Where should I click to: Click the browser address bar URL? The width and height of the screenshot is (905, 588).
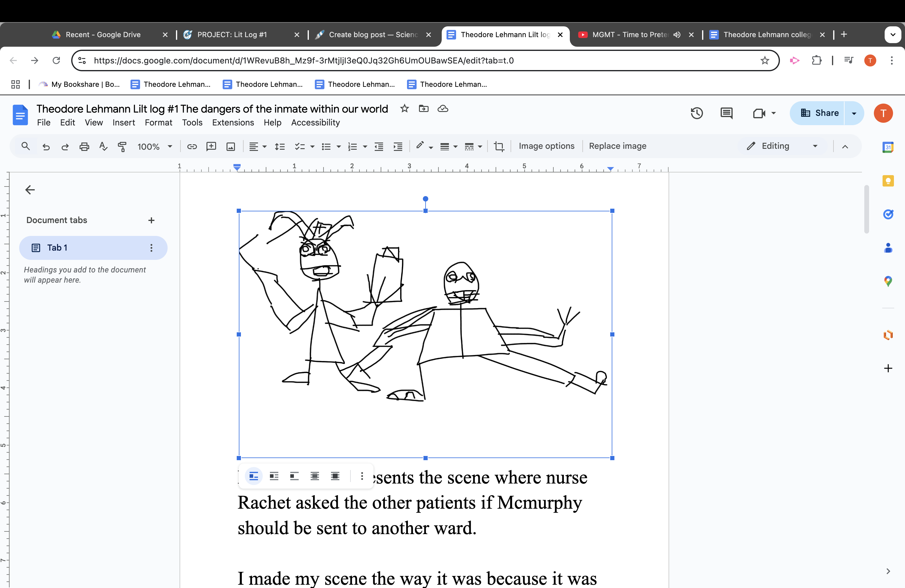coord(303,60)
